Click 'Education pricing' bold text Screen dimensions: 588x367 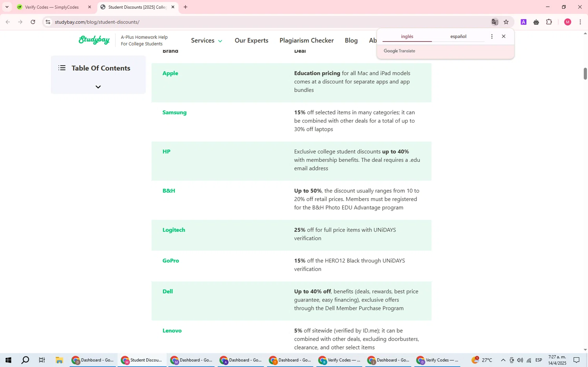[317, 73]
